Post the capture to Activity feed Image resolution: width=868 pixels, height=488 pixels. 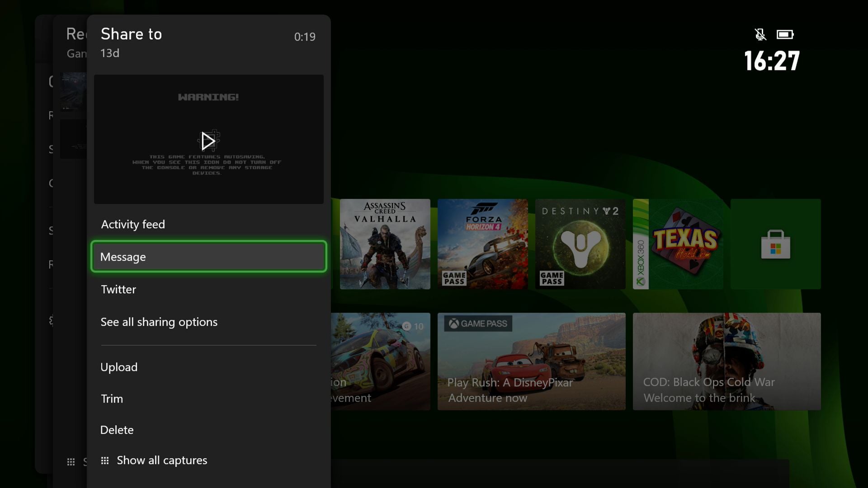click(132, 224)
